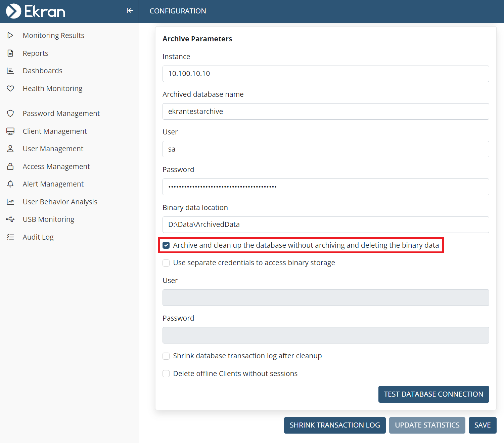Click the Access Management lock icon
The height and width of the screenshot is (443, 504).
tap(10, 166)
